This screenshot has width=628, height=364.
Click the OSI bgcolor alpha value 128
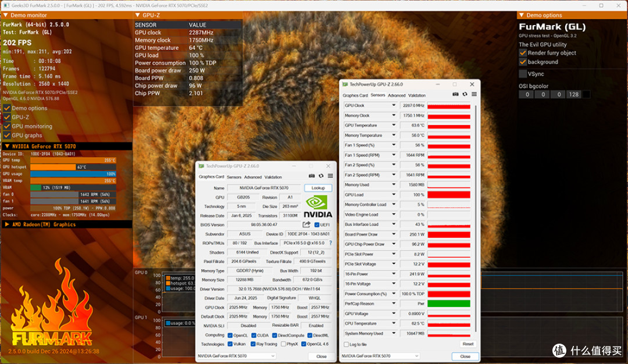573,95
